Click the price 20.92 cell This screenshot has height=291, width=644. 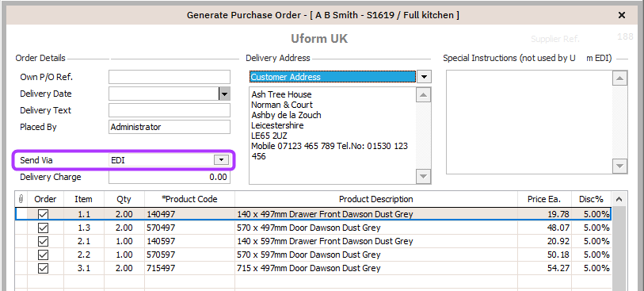(x=544, y=241)
